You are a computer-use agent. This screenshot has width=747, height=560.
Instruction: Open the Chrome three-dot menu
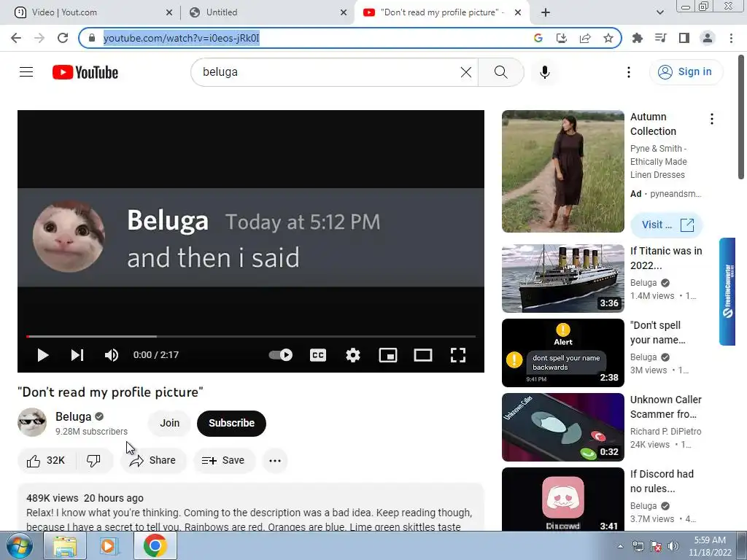[731, 38]
